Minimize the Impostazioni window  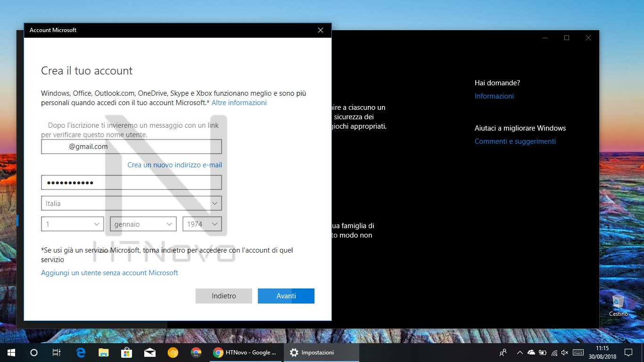tap(545, 38)
